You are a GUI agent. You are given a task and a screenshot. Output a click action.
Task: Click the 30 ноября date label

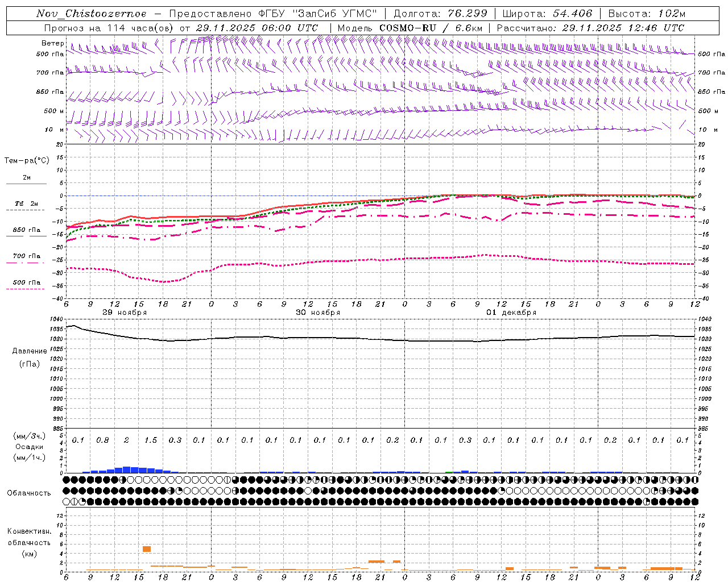pos(318,313)
